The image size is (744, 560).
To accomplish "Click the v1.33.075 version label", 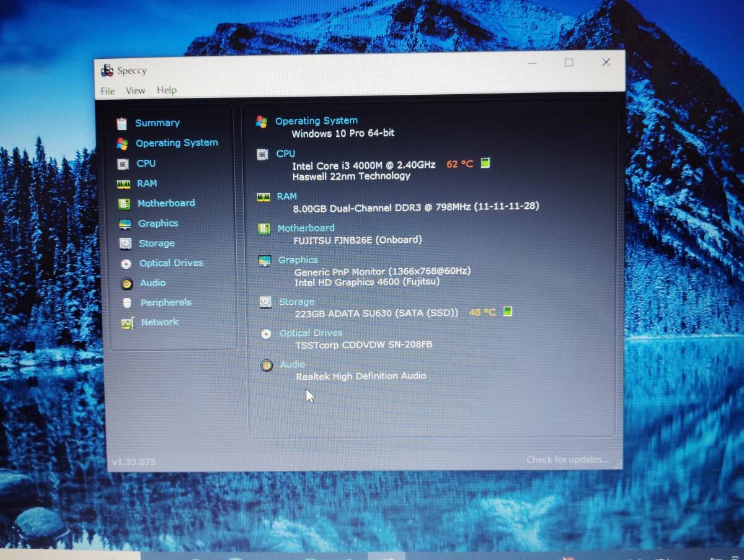I will click(134, 462).
